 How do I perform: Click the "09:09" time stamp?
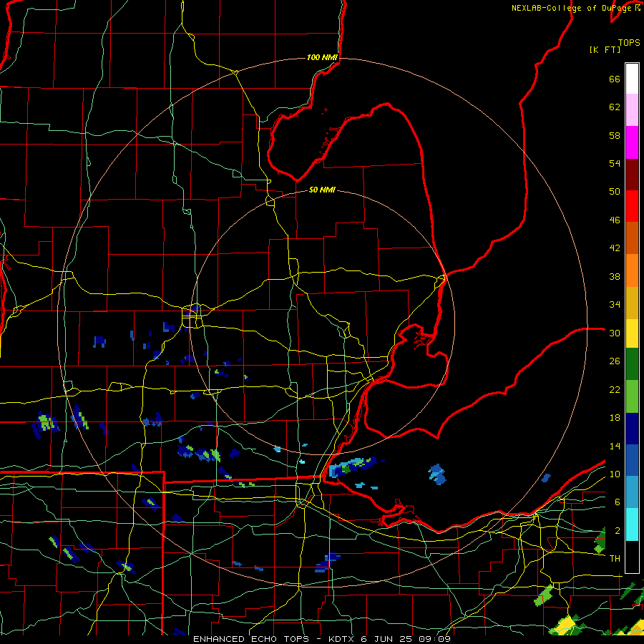pos(435,639)
